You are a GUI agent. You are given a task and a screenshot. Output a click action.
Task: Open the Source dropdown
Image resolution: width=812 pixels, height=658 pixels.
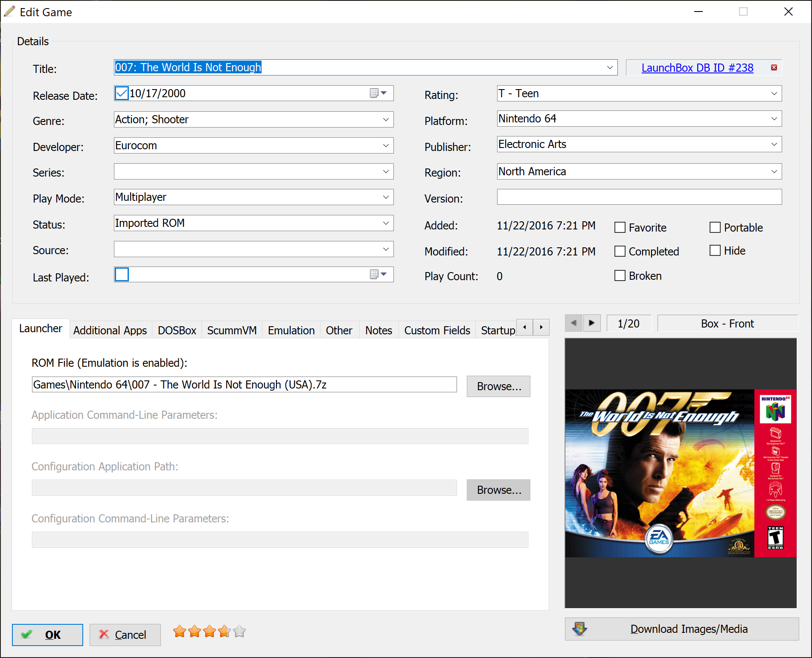coord(386,249)
